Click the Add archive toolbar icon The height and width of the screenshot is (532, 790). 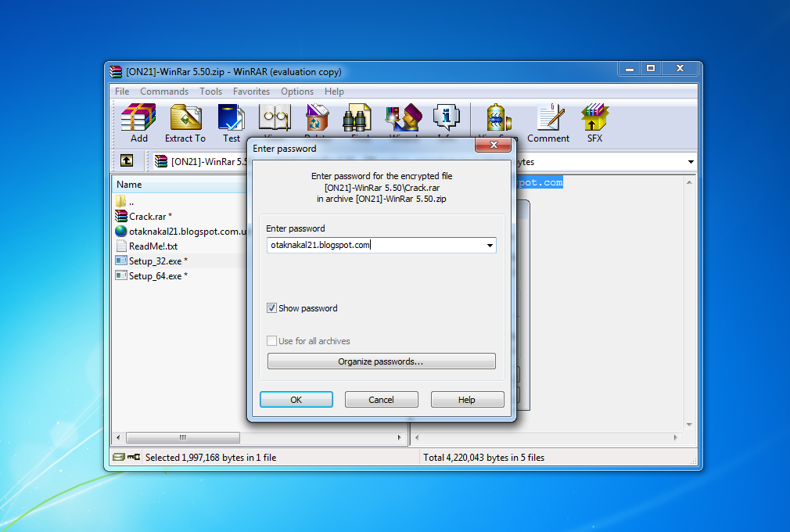138,119
